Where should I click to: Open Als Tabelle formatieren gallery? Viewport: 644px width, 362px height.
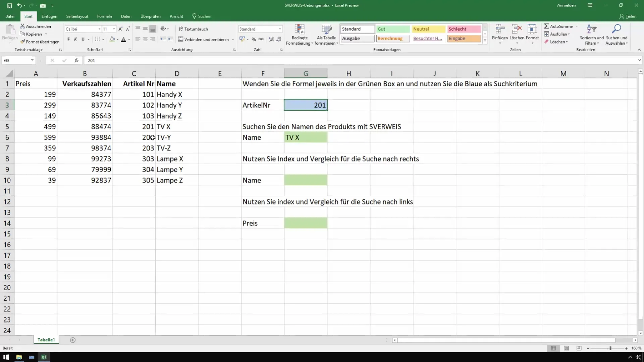[326, 35]
